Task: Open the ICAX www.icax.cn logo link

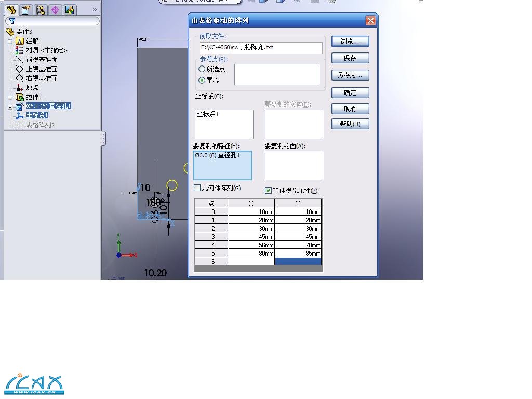Action: tap(35, 384)
